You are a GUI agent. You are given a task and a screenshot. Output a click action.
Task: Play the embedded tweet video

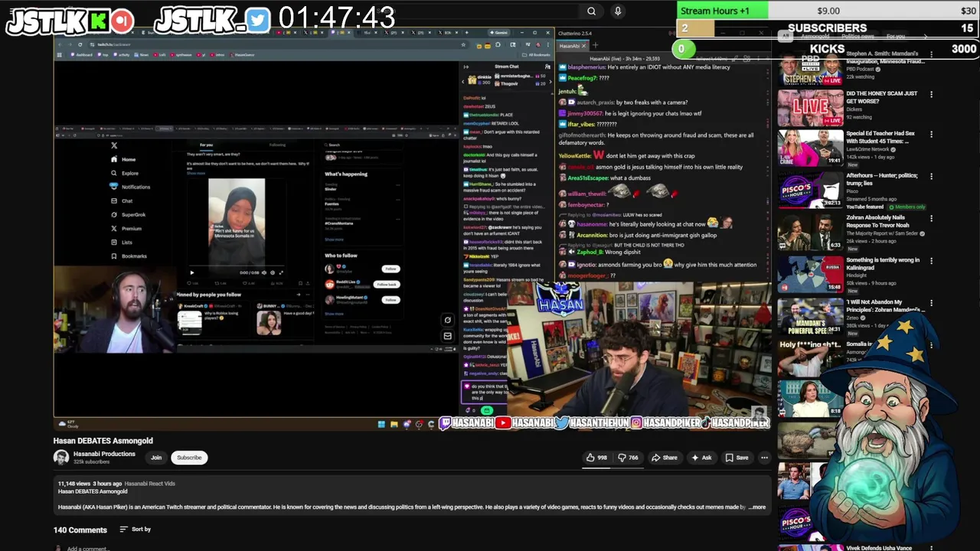pos(191,272)
